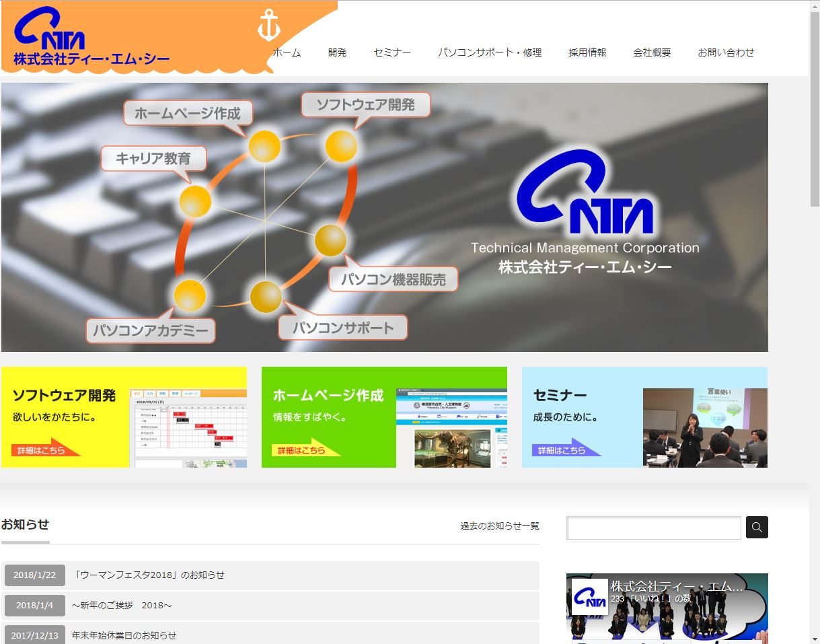Select パソコンサポート・修理 in the navigation
The image size is (820, 644).
[x=489, y=52]
